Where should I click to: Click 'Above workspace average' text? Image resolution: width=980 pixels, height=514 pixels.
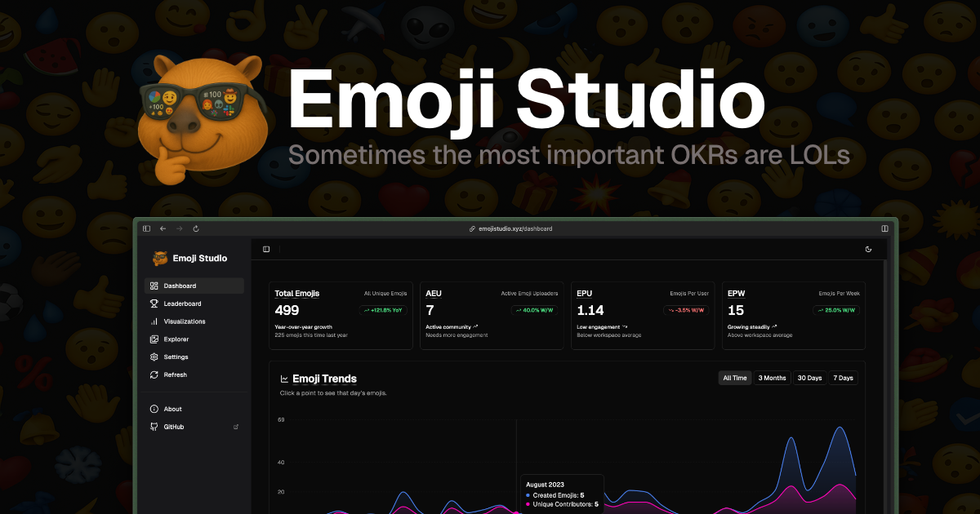click(759, 335)
